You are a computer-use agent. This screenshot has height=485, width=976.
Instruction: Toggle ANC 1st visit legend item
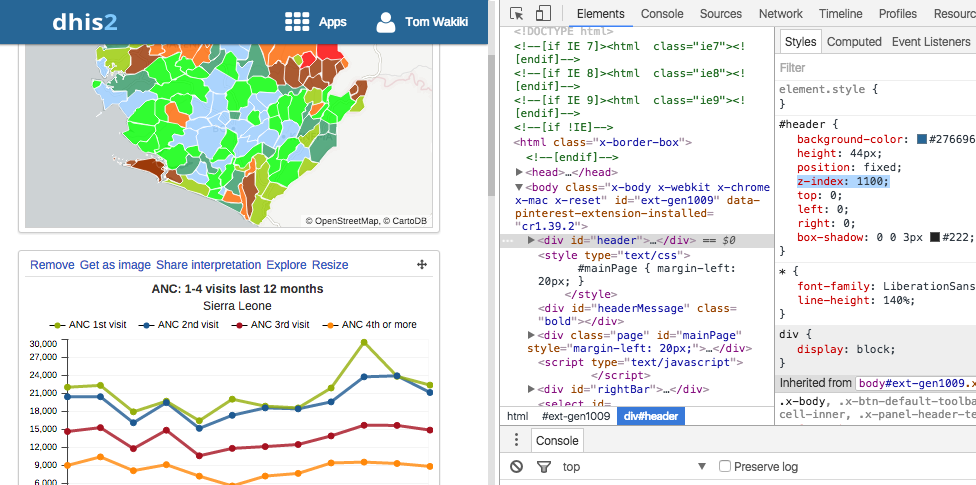click(90, 324)
